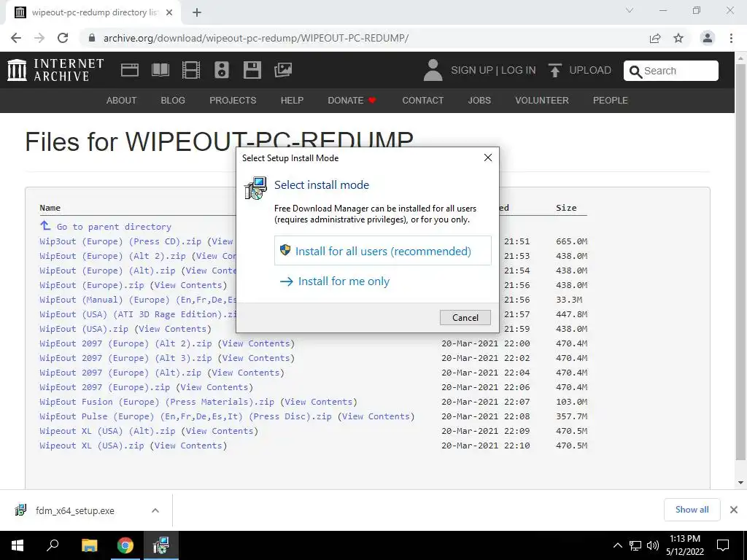Close the wipeout-pc-redump tab
Screen dimensions: 747x560
(169, 12)
